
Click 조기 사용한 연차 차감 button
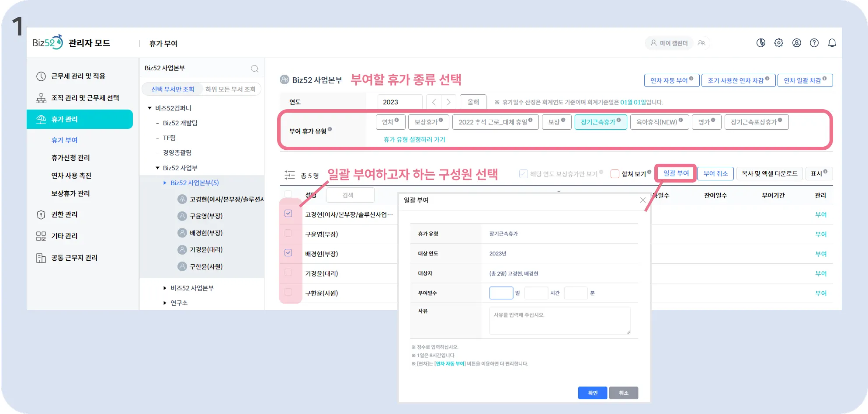click(739, 80)
